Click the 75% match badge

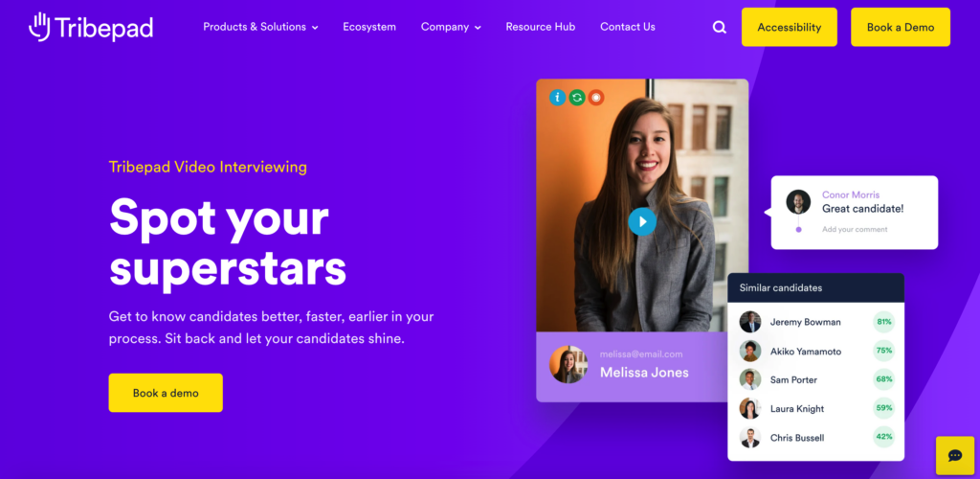pos(883,351)
